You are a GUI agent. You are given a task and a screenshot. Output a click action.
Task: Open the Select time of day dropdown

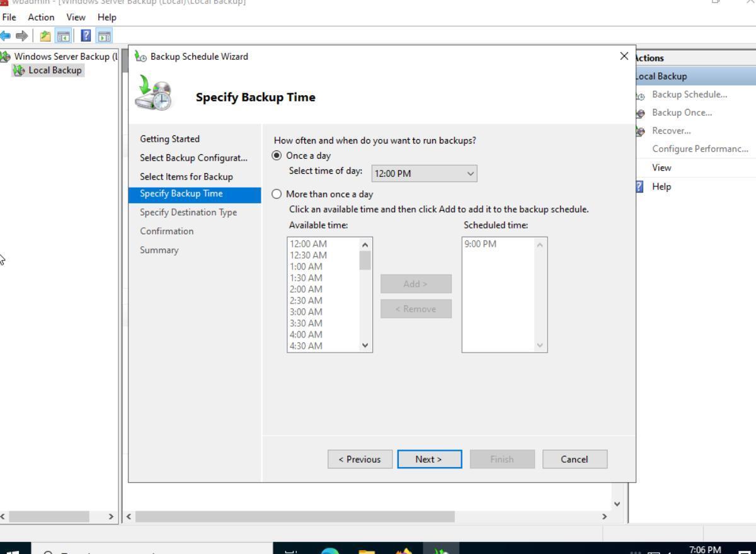click(x=424, y=174)
